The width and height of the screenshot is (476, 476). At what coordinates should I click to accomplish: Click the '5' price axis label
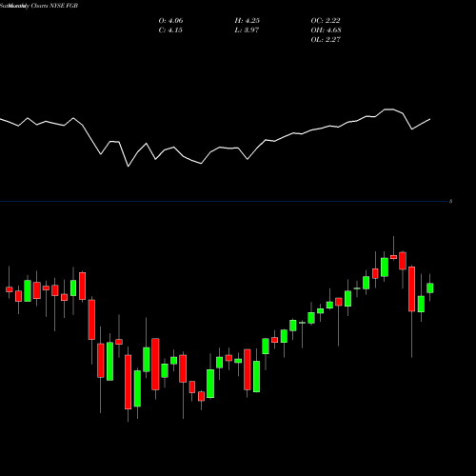click(x=451, y=201)
